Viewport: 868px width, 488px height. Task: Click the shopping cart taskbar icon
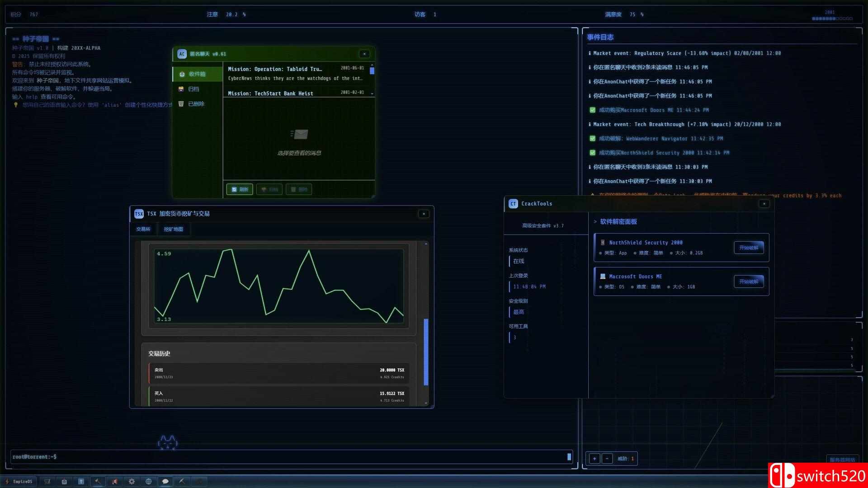pos(47,481)
